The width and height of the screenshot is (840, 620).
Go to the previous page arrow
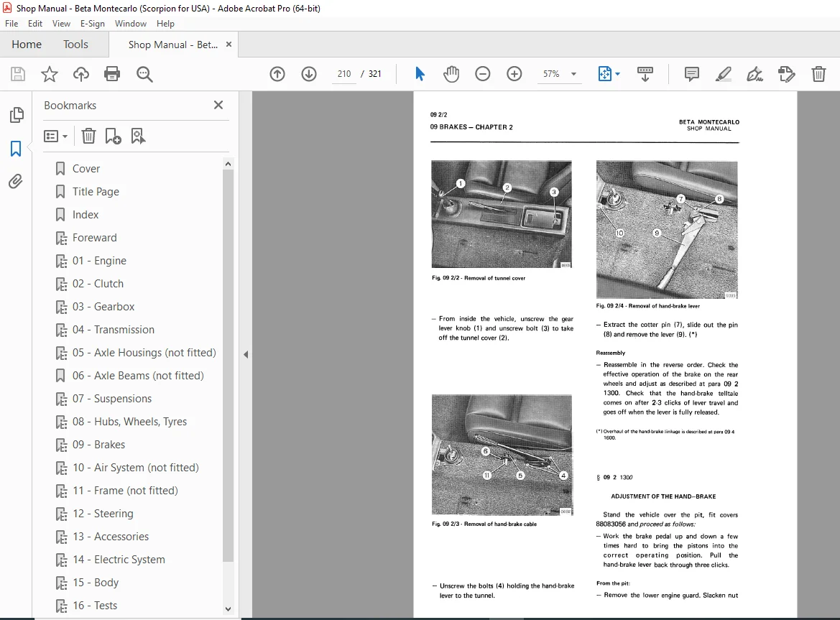tap(277, 74)
